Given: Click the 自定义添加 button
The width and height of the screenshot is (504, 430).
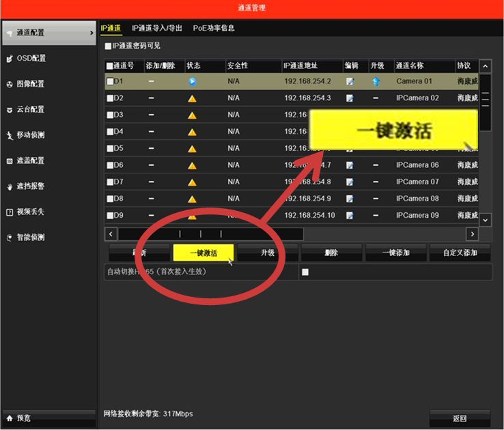Looking at the screenshot, I should [x=460, y=253].
